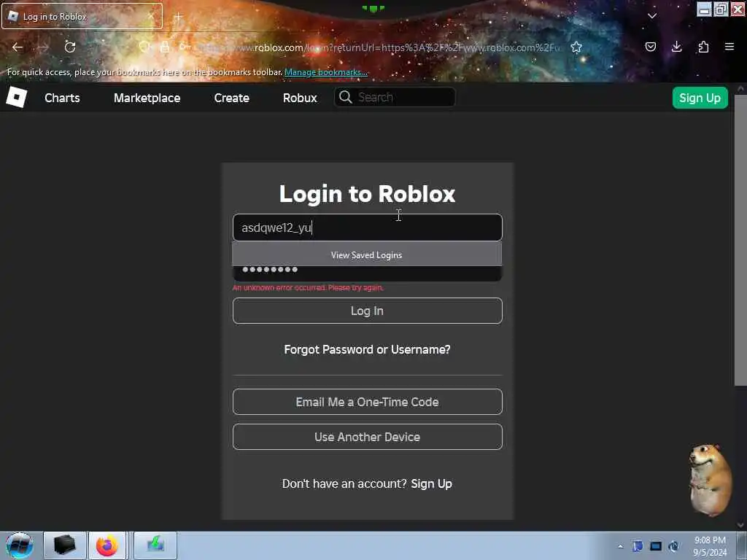The image size is (747, 560).
Task: Click the taskbar clock showing 9:08 PM
Action: click(709, 546)
